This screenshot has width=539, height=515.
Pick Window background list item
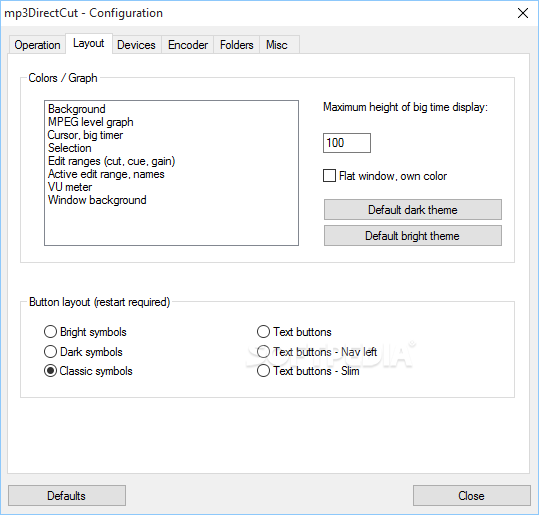(x=171, y=200)
